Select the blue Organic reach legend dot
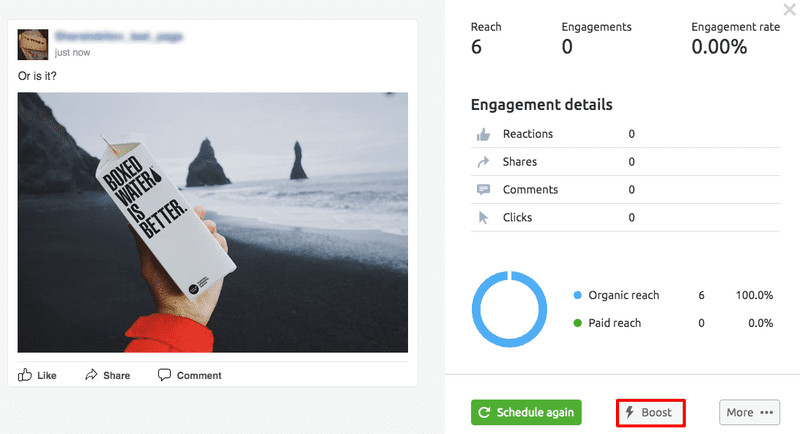 pos(578,296)
